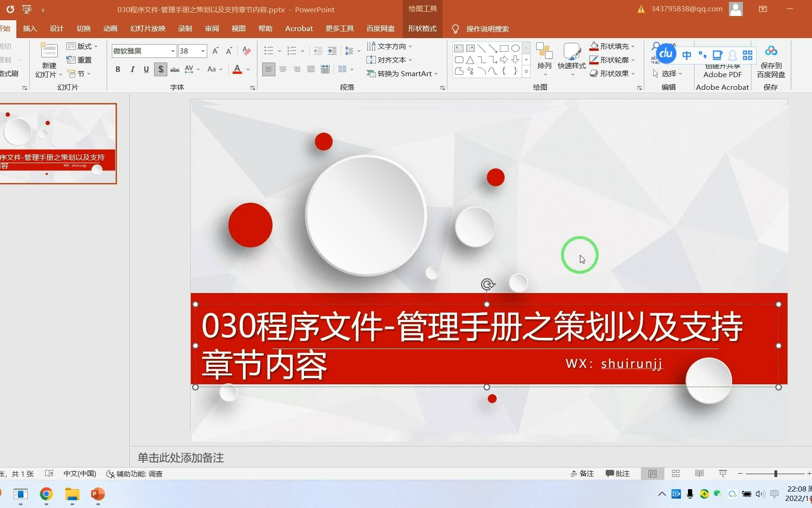Toggle Underline formatting
Viewport: 812px width, 508px height.
click(146, 70)
